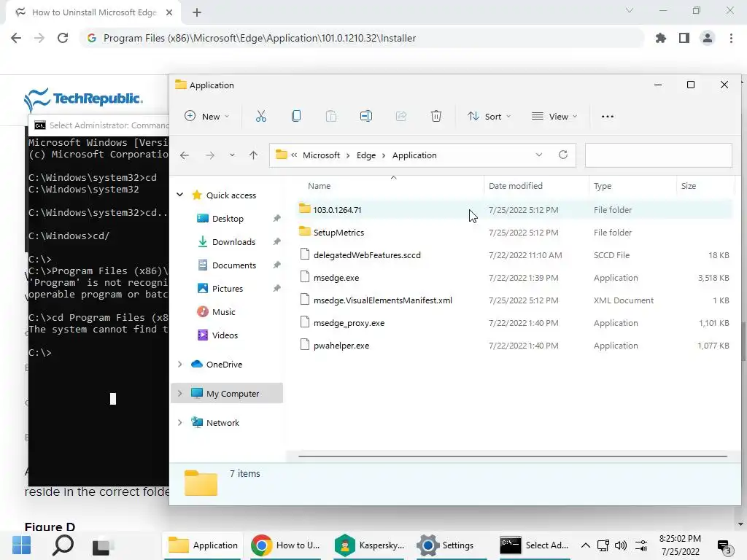The height and width of the screenshot is (560, 747).
Task: Refresh the Application folder view
Action: tap(563, 155)
